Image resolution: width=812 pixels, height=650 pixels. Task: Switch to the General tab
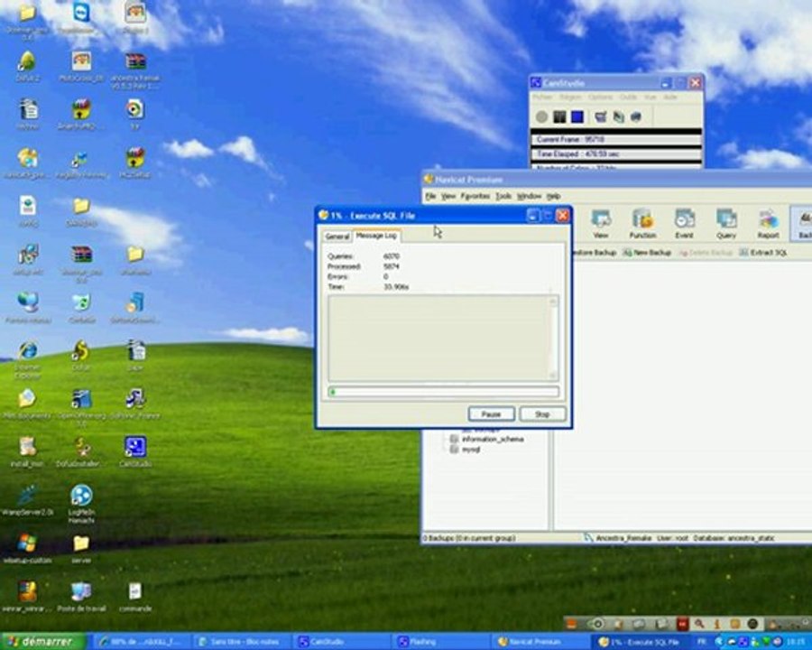coord(337,237)
